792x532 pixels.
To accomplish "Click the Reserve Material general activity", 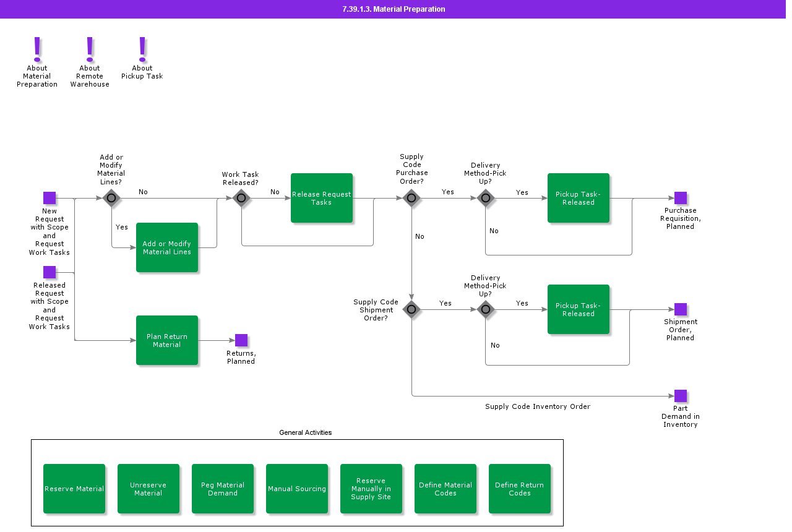I will point(74,489).
